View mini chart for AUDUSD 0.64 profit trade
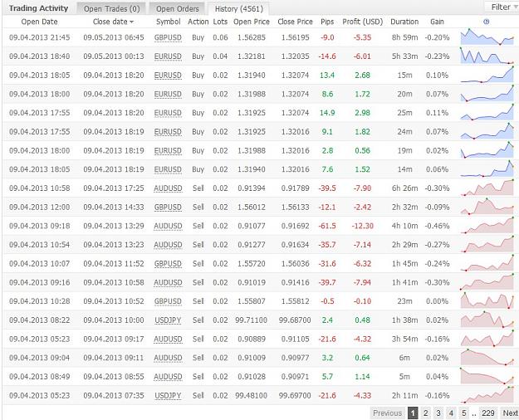Viewport: 519px width, 420px height. coord(487,357)
